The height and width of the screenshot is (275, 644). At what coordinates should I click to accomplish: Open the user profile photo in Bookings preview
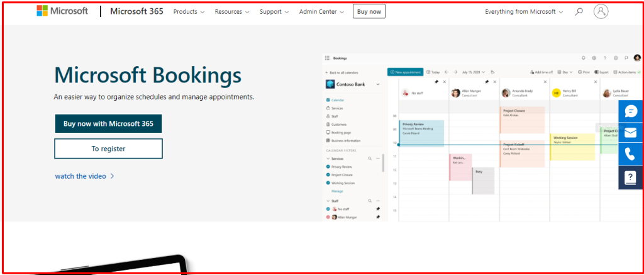pyautogui.click(x=637, y=58)
